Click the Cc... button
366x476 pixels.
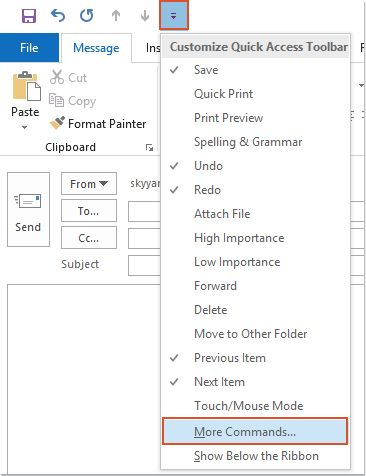coord(89,238)
